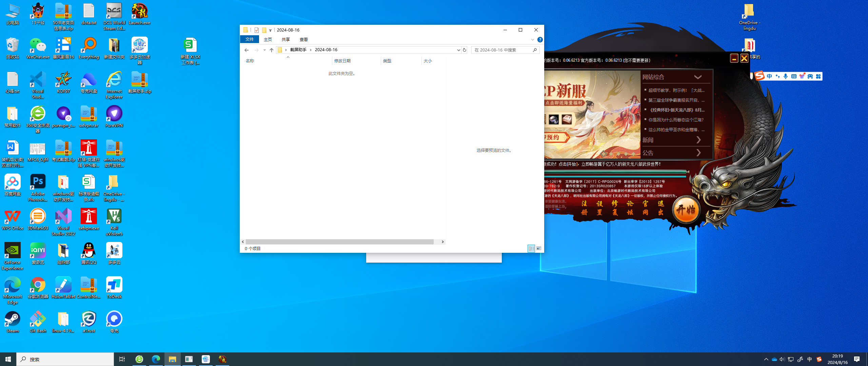Image resolution: width=868 pixels, height=366 pixels.
Task: Open the 共享 ribbon tab
Action: 286,39
